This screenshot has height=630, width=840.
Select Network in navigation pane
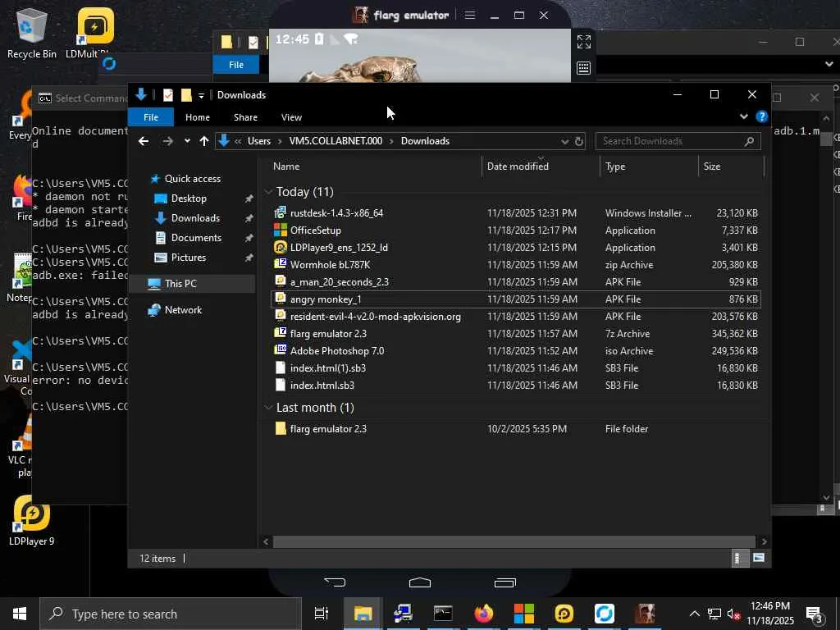183,310
